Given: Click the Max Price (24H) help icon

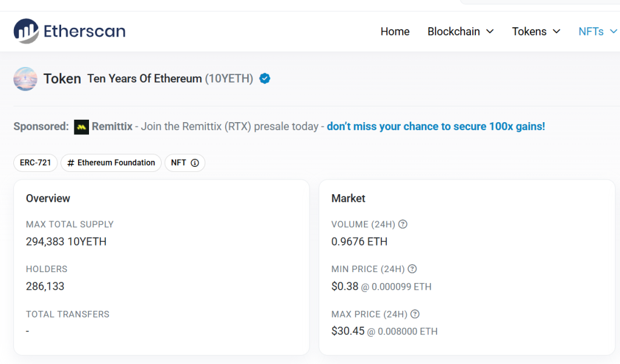Looking at the screenshot, I should [x=415, y=314].
